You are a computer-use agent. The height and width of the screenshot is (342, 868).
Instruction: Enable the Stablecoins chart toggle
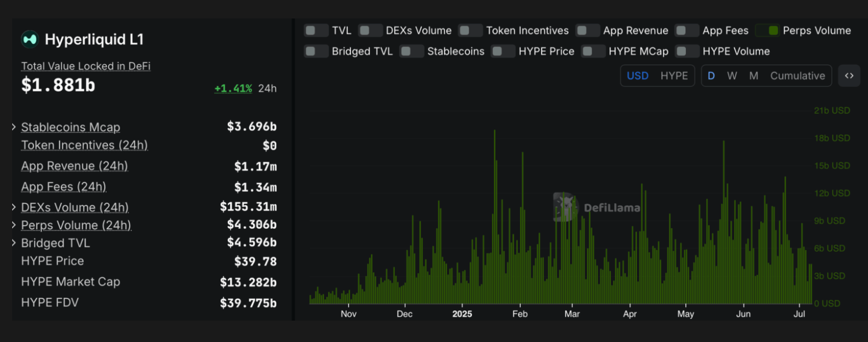411,51
